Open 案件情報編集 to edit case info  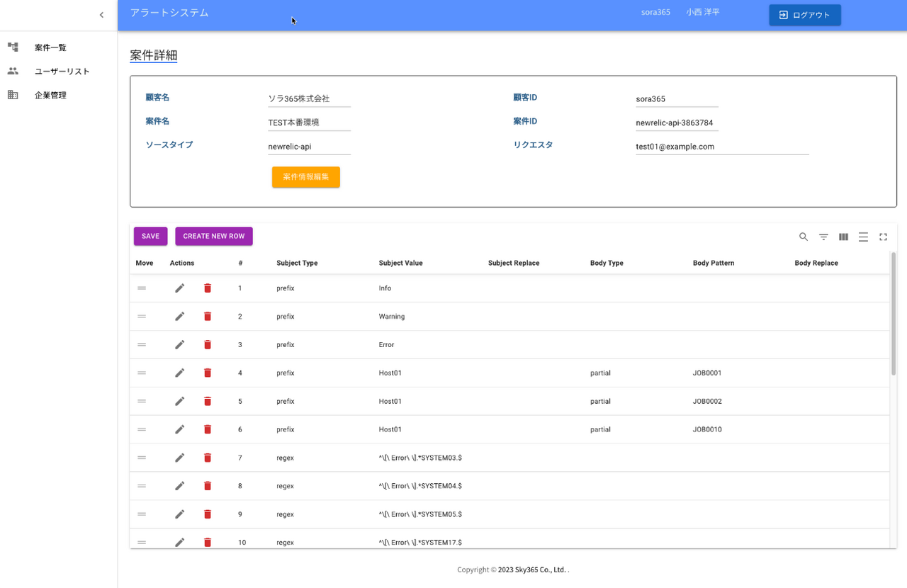tap(305, 177)
